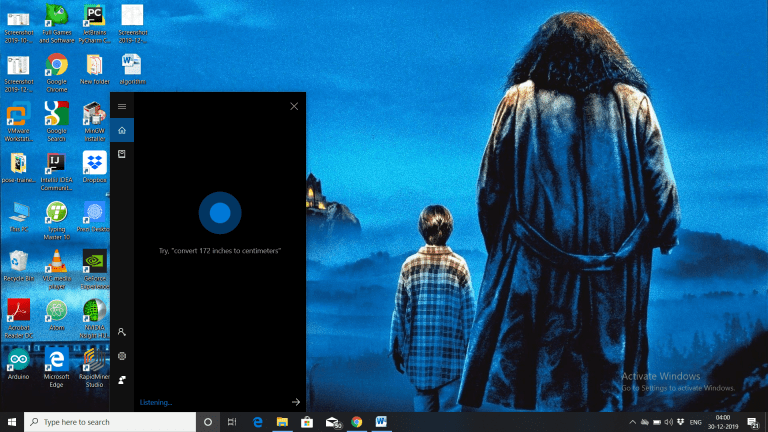Expand Cortana's hamburger menu

click(x=122, y=106)
